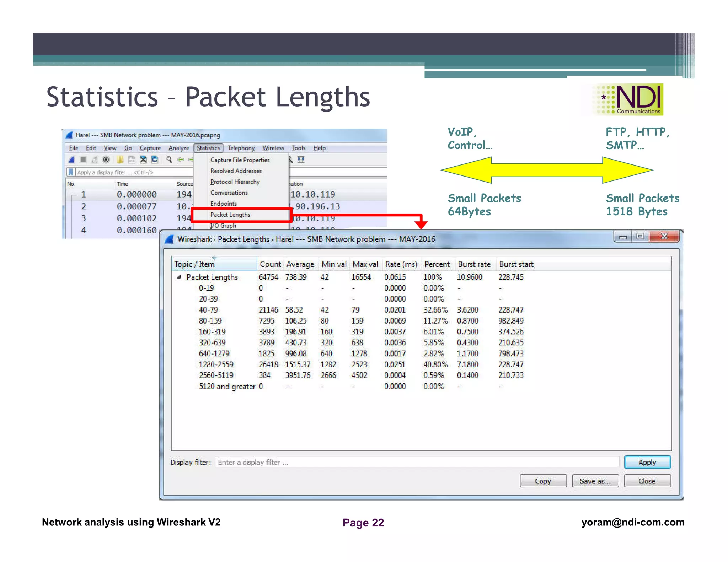
Task: Open the Telephony menu
Action: click(x=241, y=148)
